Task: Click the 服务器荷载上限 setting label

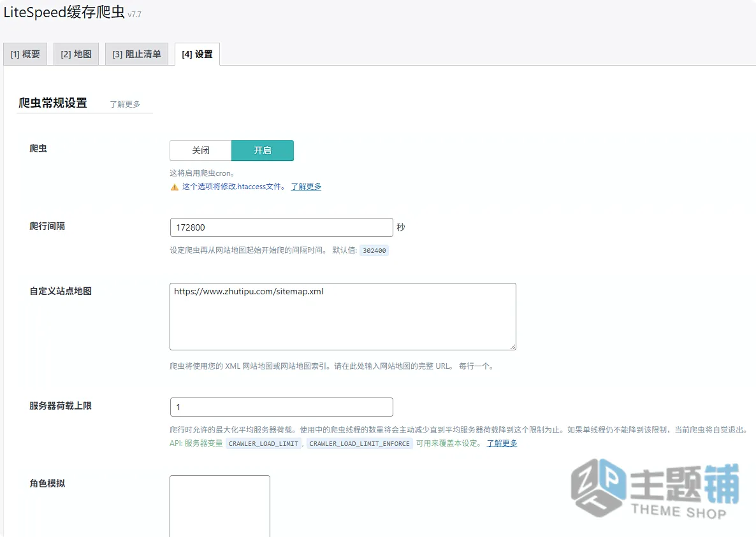Action: (x=61, y=406)
